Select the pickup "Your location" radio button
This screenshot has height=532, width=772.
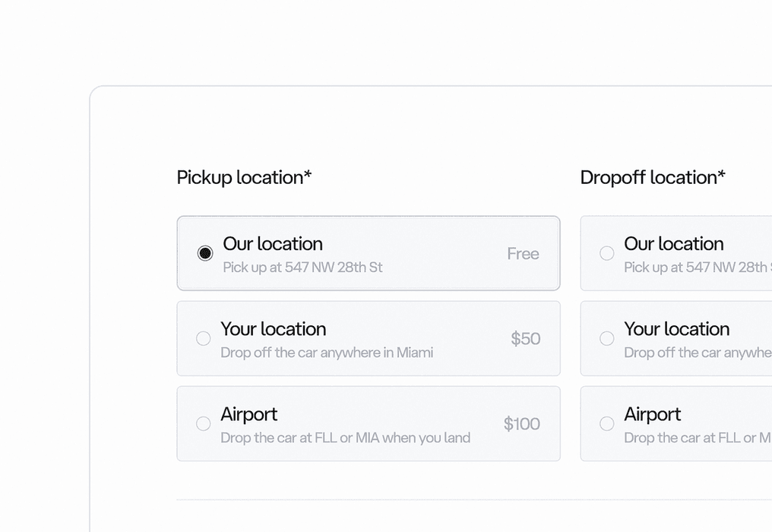pos(204,338)
